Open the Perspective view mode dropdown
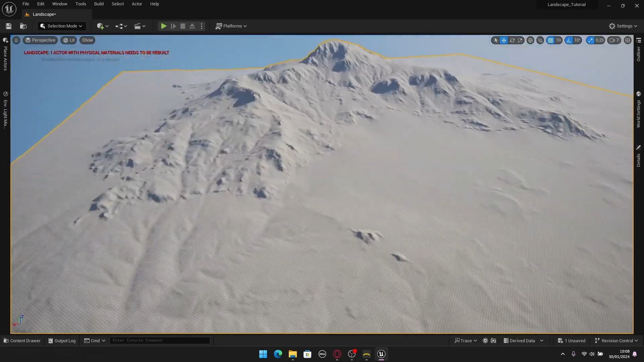The image size is (644, 362). pyautogui.click(x=40, y=40)
